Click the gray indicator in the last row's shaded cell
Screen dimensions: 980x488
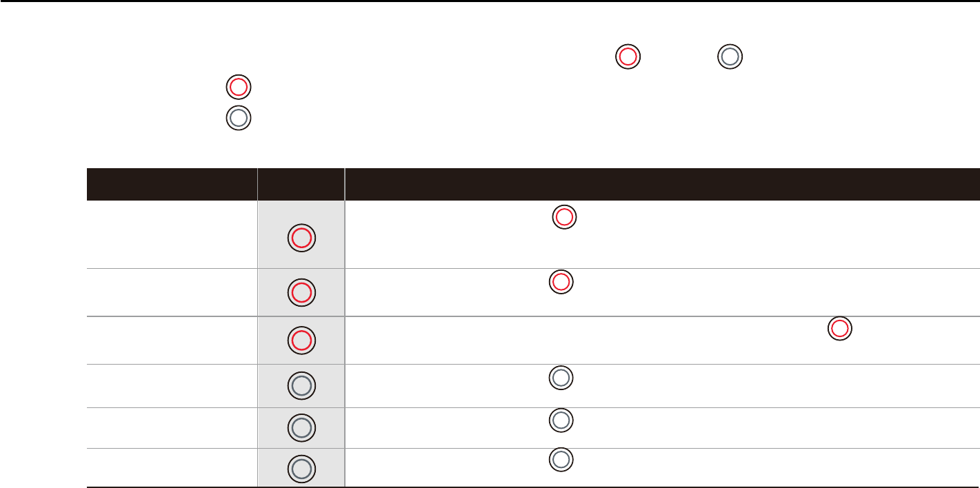[301, 469]
